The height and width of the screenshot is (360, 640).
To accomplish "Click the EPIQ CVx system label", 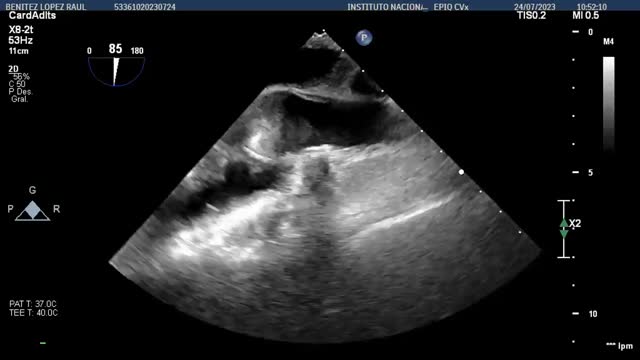I will click(451, 7).
